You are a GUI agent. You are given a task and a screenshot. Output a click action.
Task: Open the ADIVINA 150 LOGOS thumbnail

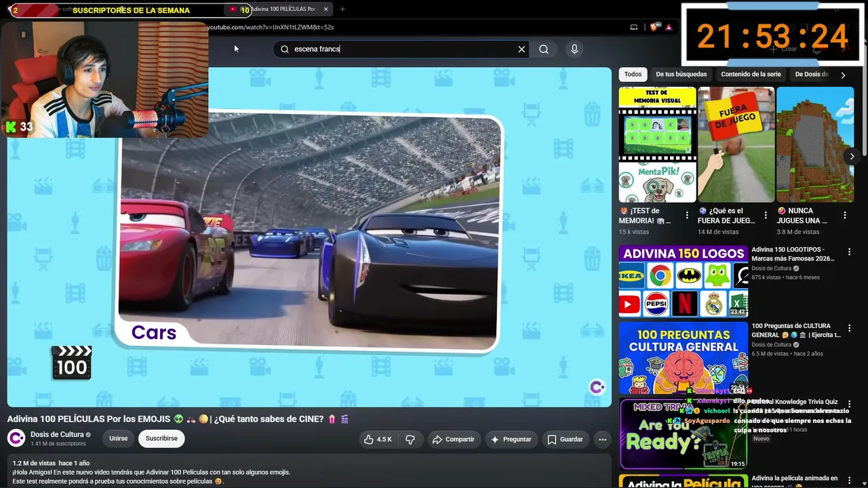click(683, 281)
